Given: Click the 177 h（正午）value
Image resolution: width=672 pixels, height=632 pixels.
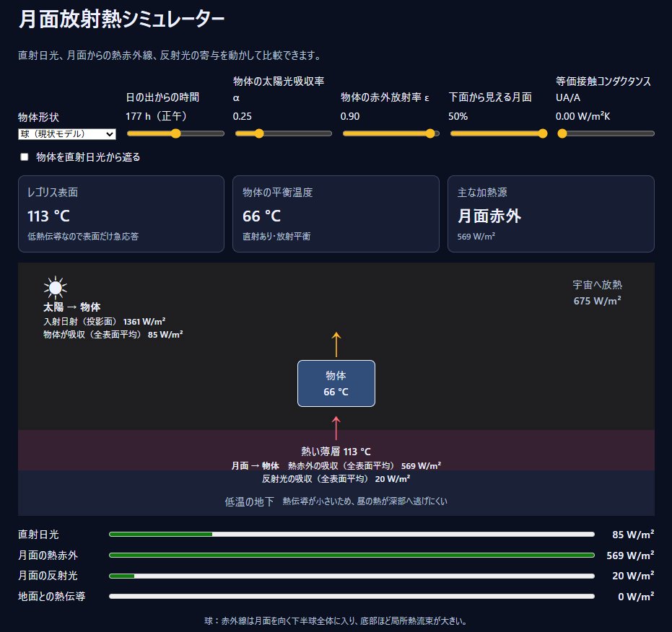Looking at the screenshot, I should pyautogui.click(x=157, y=116).
